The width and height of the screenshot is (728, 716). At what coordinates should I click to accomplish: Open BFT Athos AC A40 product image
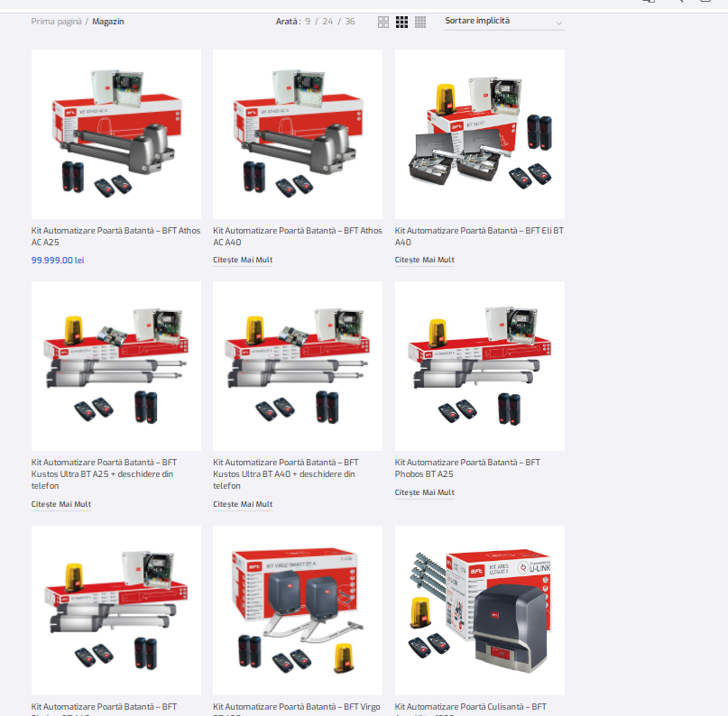click(298, 134)
